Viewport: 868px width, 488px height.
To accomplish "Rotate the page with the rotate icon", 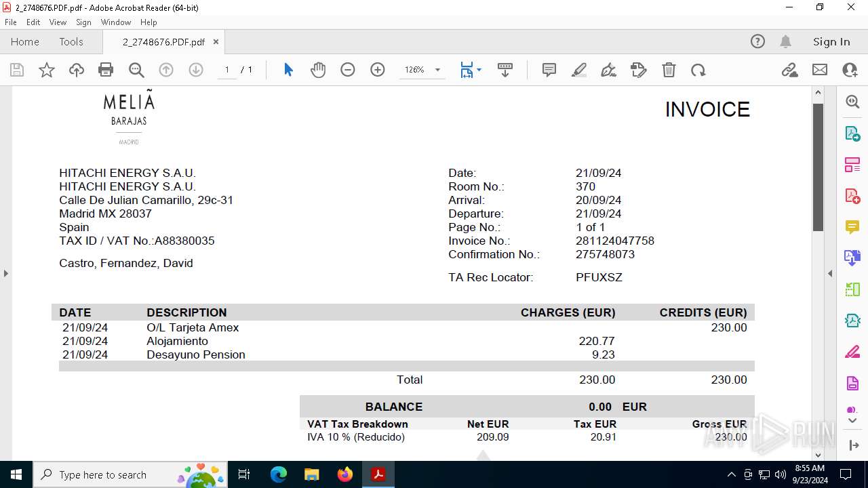I will point(698,70).
